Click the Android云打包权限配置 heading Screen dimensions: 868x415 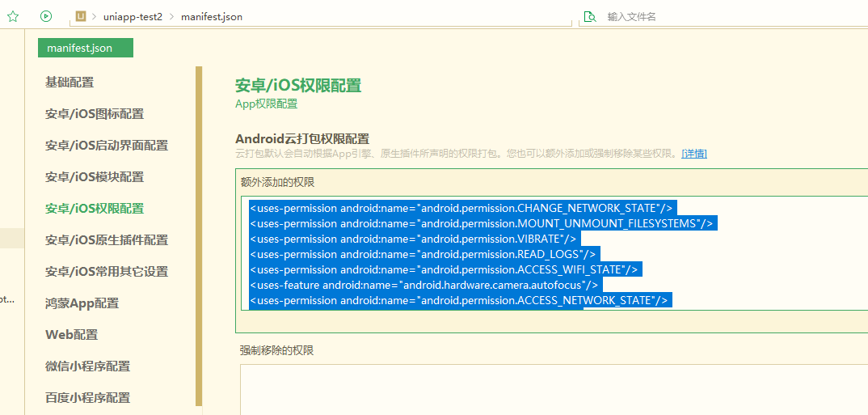(302, 138)
